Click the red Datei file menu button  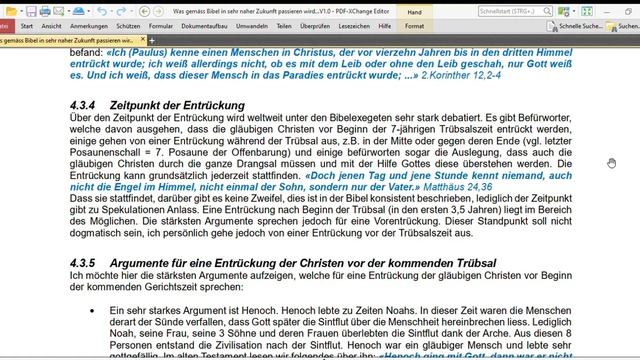click(7, 26)
